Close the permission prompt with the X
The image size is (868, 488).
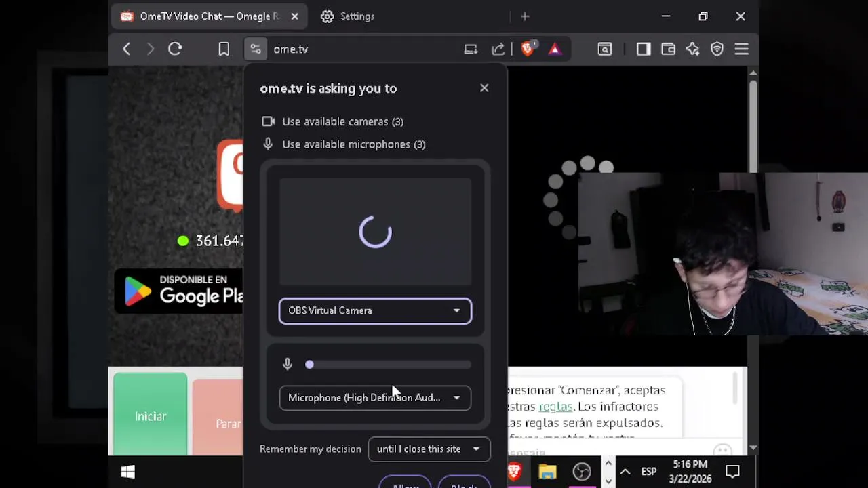(484, 88)
